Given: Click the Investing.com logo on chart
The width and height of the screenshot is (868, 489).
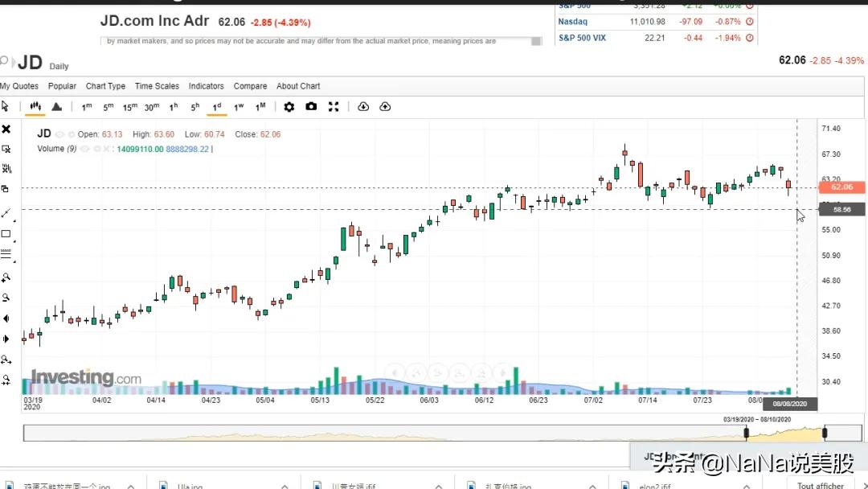Looking at the screenshot, I should (86, 378).
